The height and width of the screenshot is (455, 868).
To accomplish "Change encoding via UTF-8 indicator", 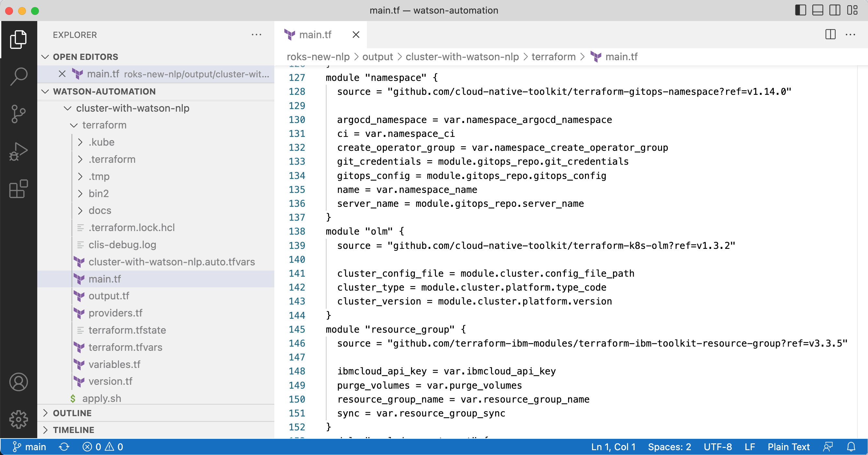I will 718,447.
